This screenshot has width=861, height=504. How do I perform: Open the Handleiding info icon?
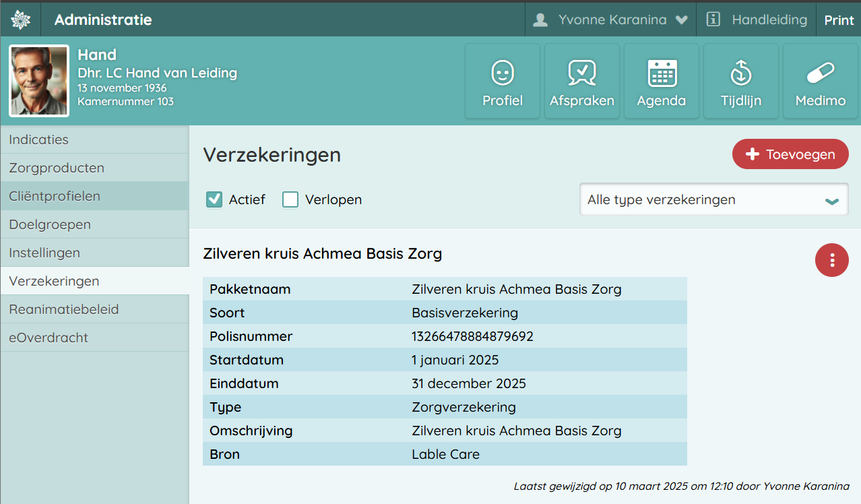(713, 20)
